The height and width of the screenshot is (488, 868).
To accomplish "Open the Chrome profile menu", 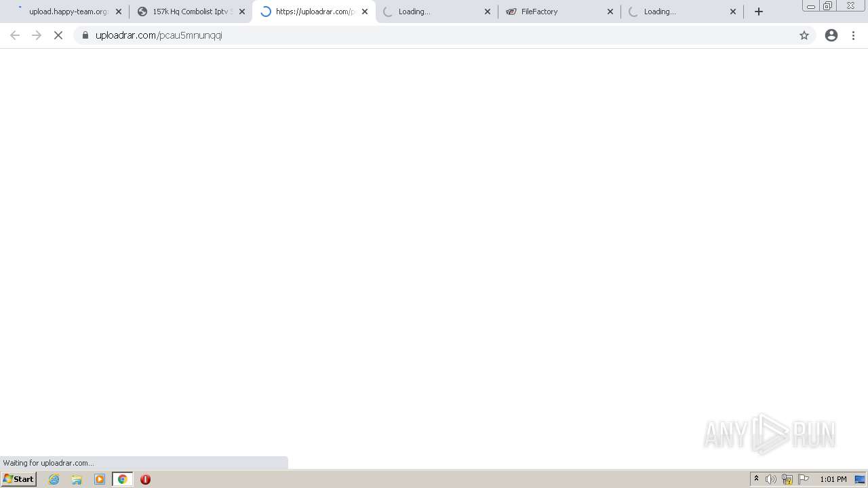I will pyautogui.click(x=831, y=35).
